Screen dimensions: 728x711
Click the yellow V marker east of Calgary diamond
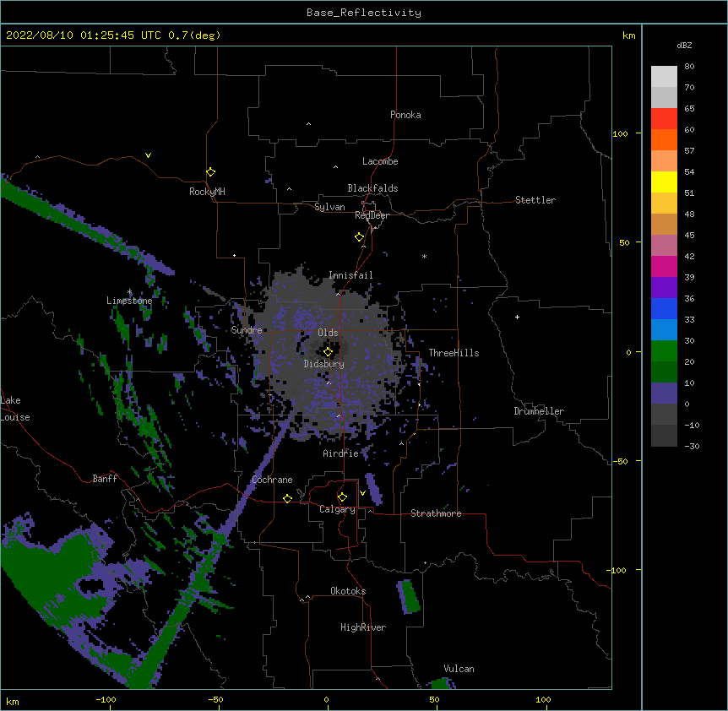pyautogui.click(x=362, y=493)
